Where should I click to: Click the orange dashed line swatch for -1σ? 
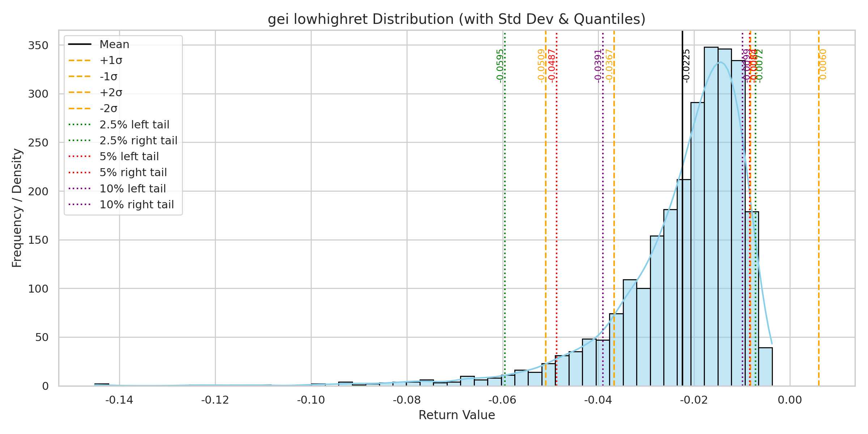point(80,77)
